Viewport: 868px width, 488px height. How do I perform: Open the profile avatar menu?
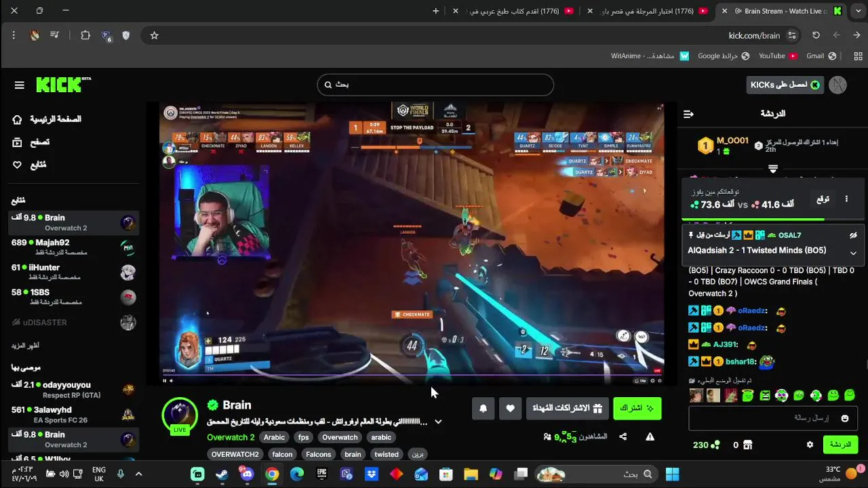tap(837, 85)
